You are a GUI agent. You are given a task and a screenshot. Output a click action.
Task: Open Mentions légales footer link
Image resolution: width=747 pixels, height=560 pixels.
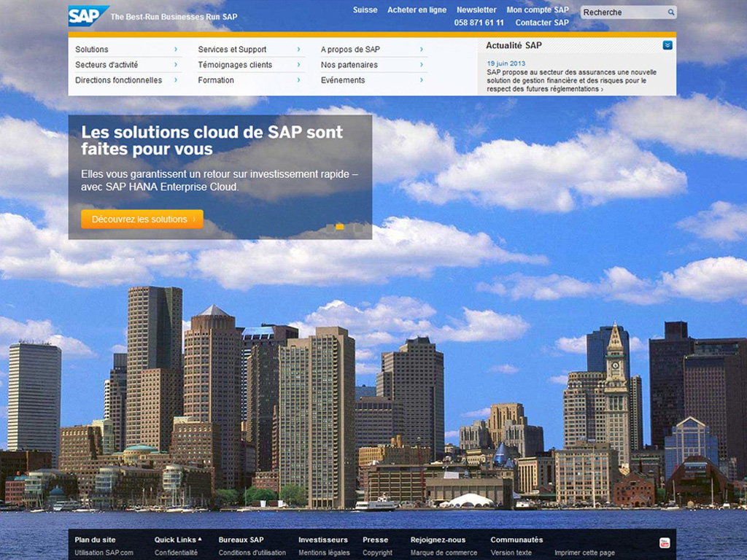point(324,553)
